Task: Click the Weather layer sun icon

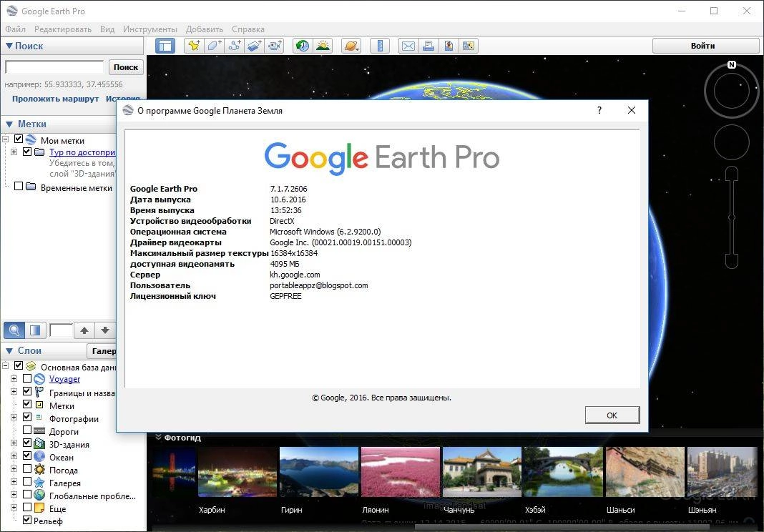Action: coord(39,470)
